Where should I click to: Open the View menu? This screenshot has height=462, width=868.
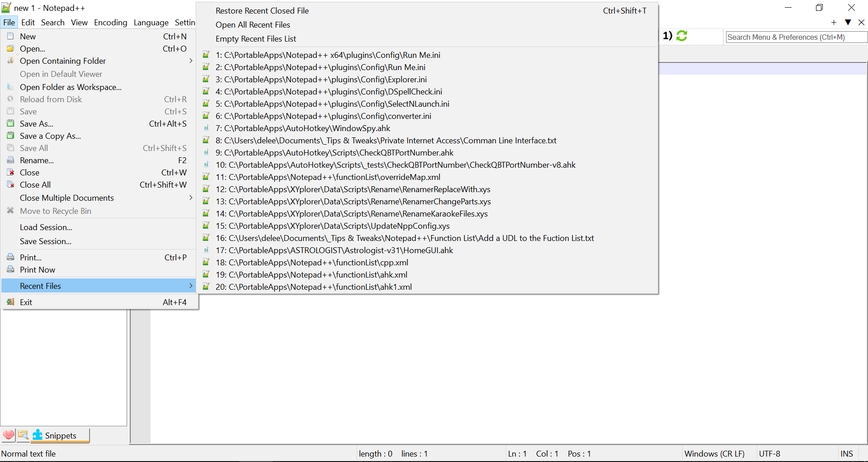click(79, 22)
